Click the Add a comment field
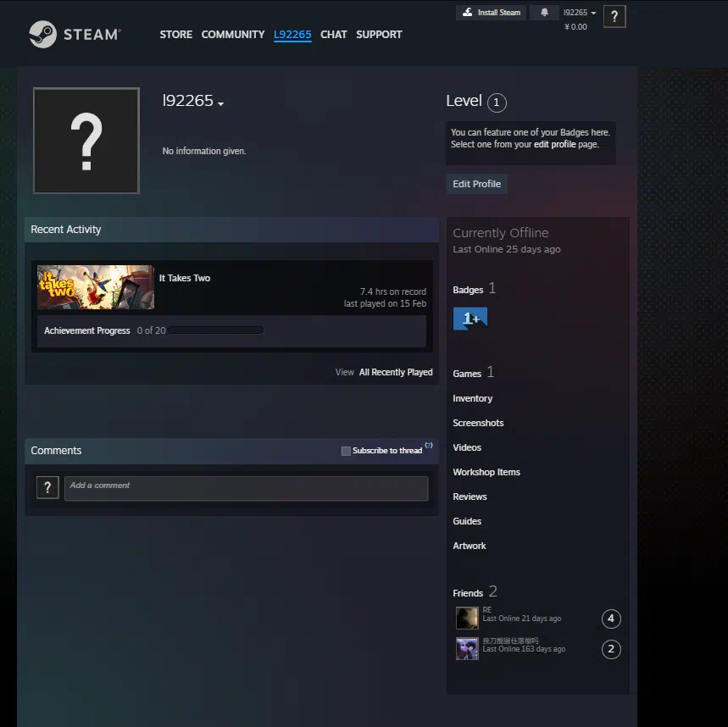Screen dimensions: 728x727 (x=246, y=488)
